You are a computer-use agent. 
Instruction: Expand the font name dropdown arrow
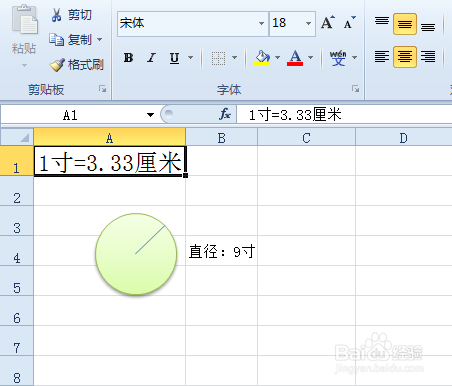[x=262, y=23]
